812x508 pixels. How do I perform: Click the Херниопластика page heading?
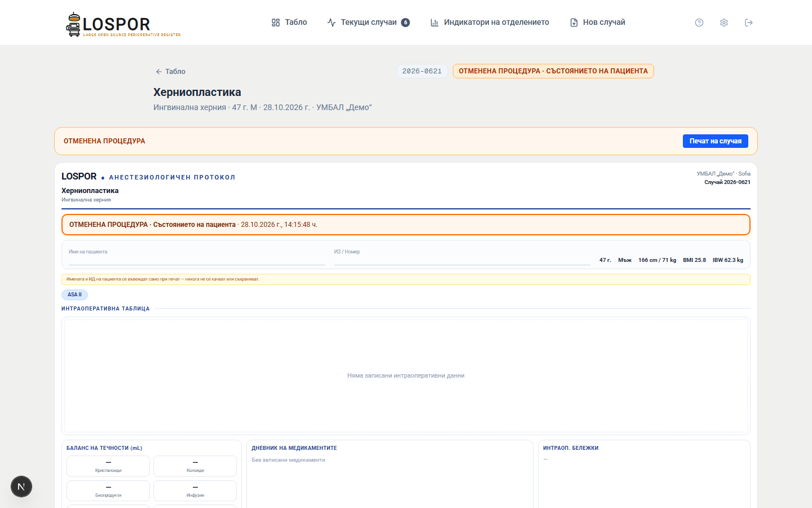197,92
